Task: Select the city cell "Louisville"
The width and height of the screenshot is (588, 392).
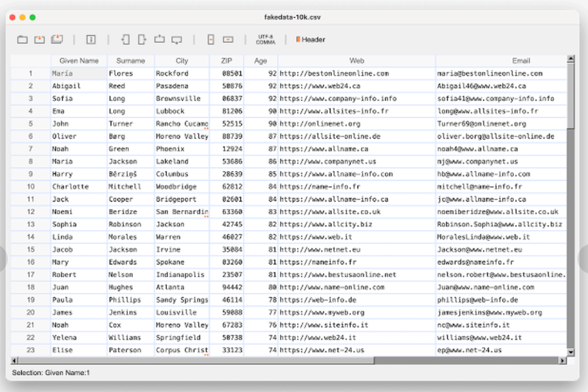Action: 182,313
